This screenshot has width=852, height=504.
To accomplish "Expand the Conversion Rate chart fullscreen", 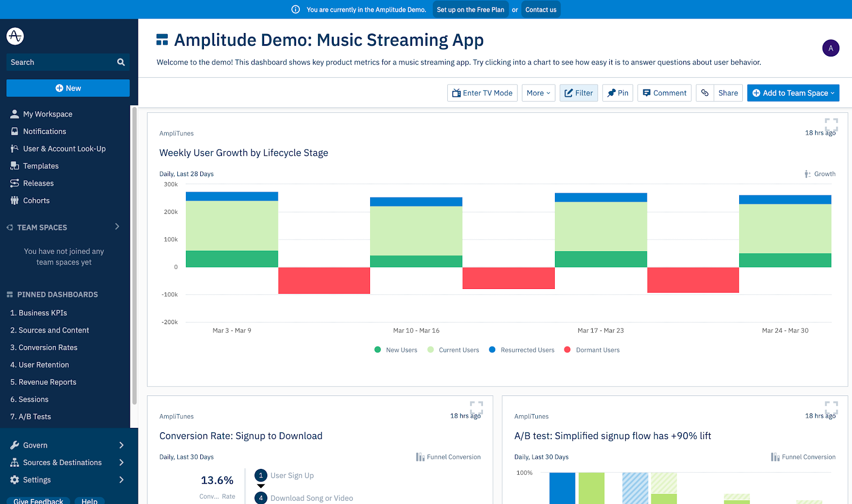I will (476, 408).
